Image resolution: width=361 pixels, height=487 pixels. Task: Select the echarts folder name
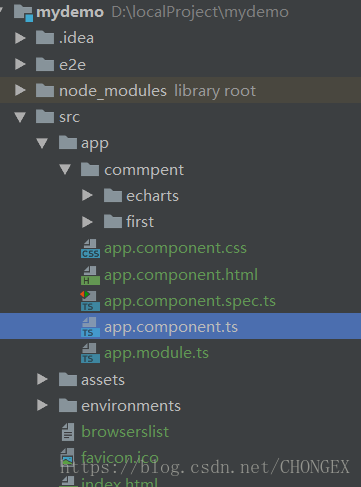[152, 196]
